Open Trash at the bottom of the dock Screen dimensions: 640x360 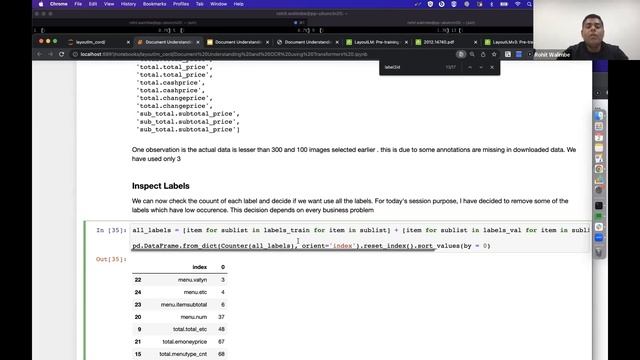(x=598, y=252)
